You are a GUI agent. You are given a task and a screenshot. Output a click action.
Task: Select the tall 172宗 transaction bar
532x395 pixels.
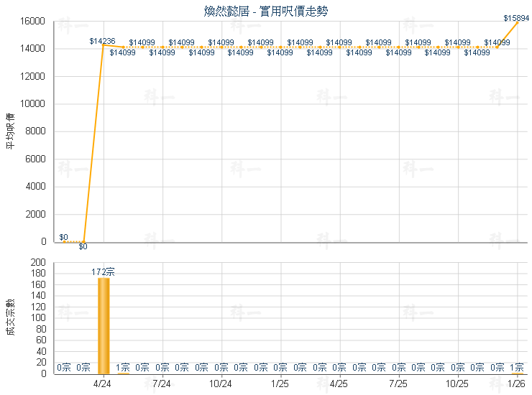click(104, 325)
